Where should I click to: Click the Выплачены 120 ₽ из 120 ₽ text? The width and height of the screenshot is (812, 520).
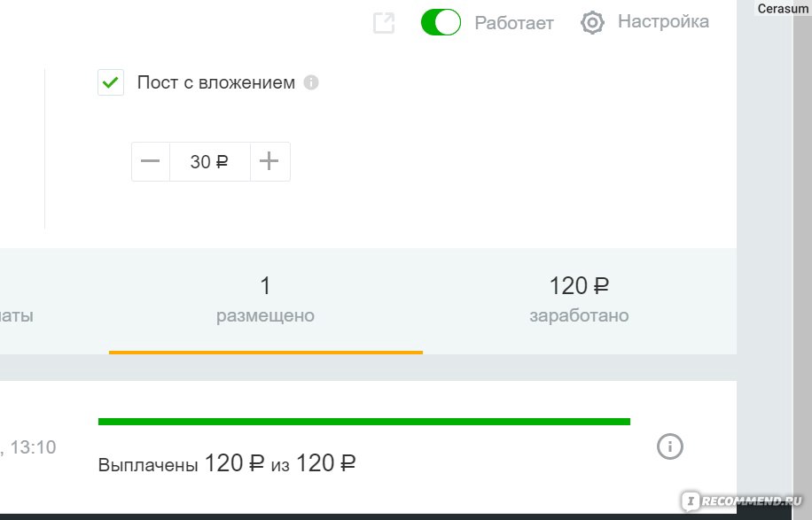(x=227, y=463)
